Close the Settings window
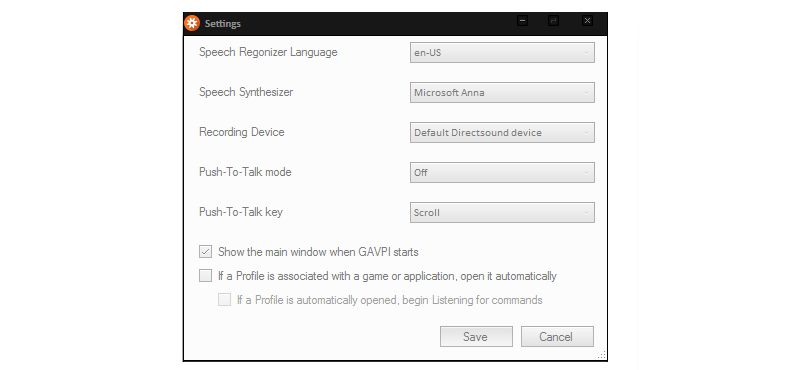 587,21
